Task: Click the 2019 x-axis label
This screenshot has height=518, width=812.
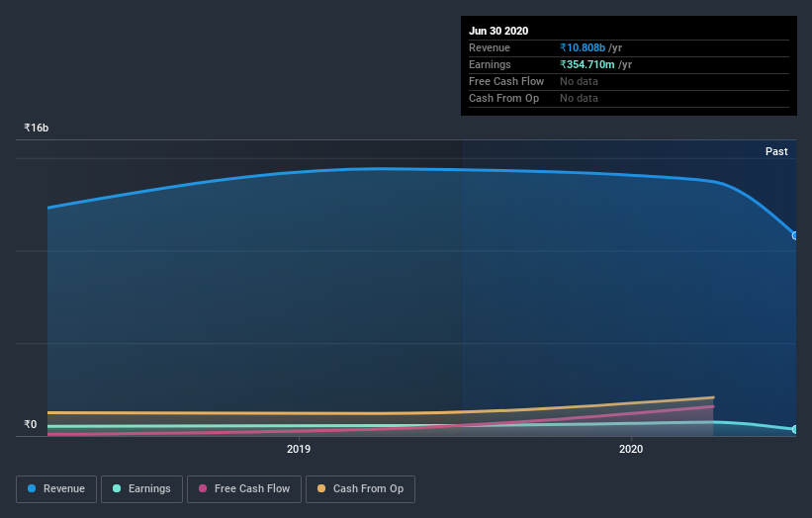Action: [x=299, y=449]
